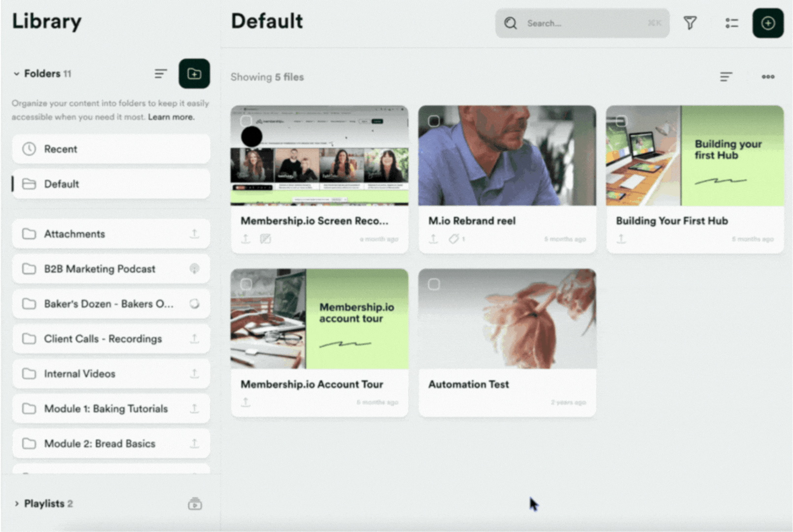
Task: Click the Search input field
Action: coord(582,23)
